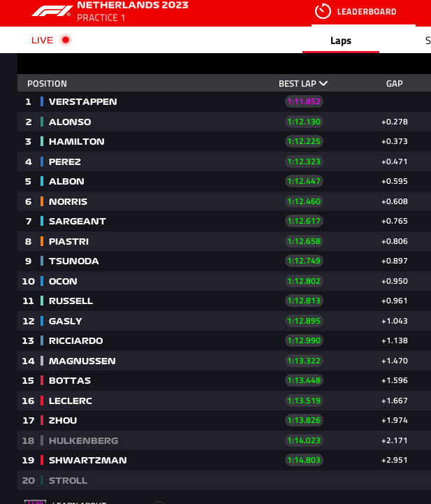Click the F1 logo in the header
The width and height of the screenshot is (431, 504).
click(x=52, y=11)
